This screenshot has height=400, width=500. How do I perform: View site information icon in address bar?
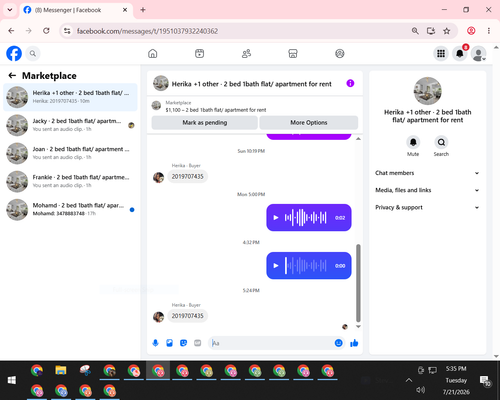tap(67, 31)
